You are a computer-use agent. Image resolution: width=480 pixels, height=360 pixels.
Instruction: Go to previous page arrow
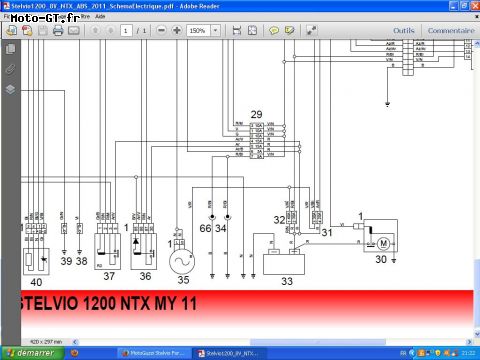pyautogui.click(x=95, y=31)
